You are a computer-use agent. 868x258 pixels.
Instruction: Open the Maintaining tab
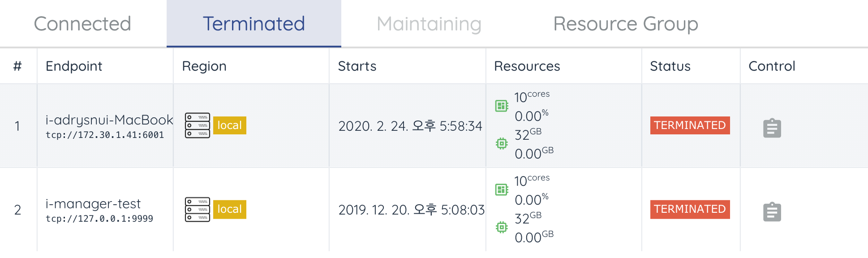coord(429,24)
